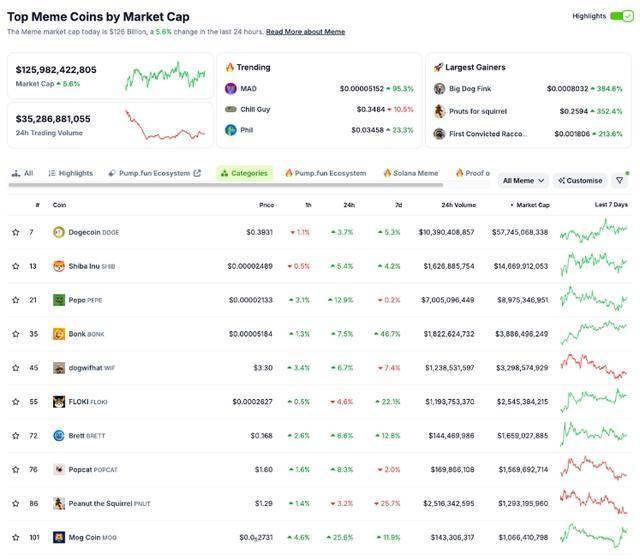The image size is (640, 560).
Task: Click the First Convicted Raccoon gainer icon
Action: pyautogui.click(x=439, y=133)
